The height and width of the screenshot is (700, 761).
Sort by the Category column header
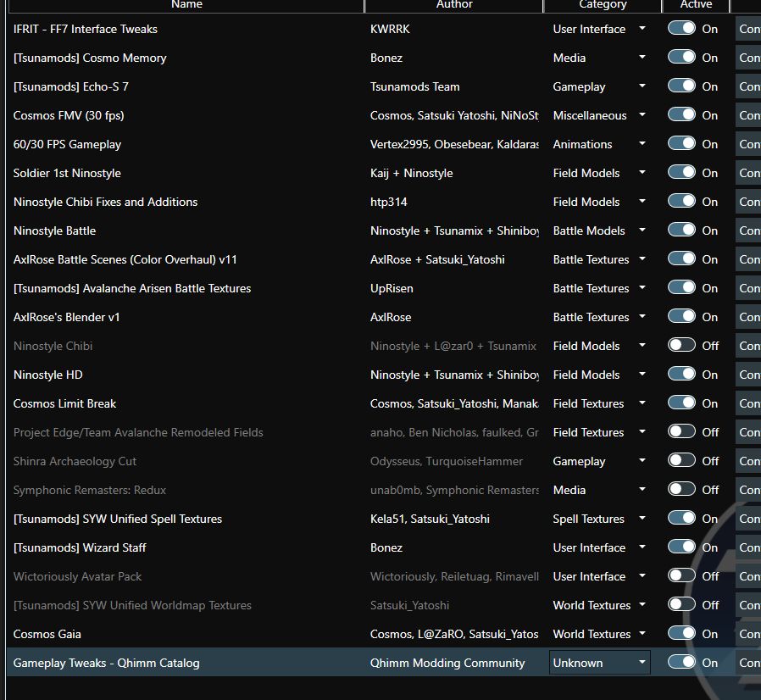click(603, 5)
